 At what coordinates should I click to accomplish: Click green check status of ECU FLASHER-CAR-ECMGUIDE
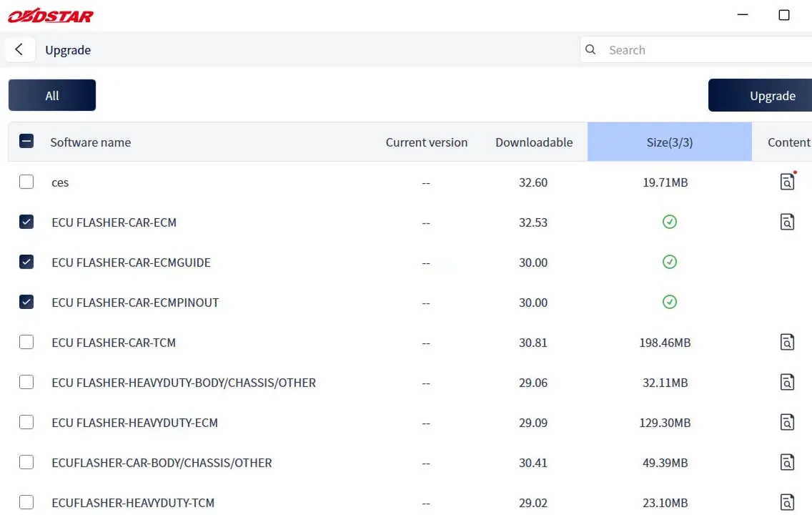coord(670,262)
